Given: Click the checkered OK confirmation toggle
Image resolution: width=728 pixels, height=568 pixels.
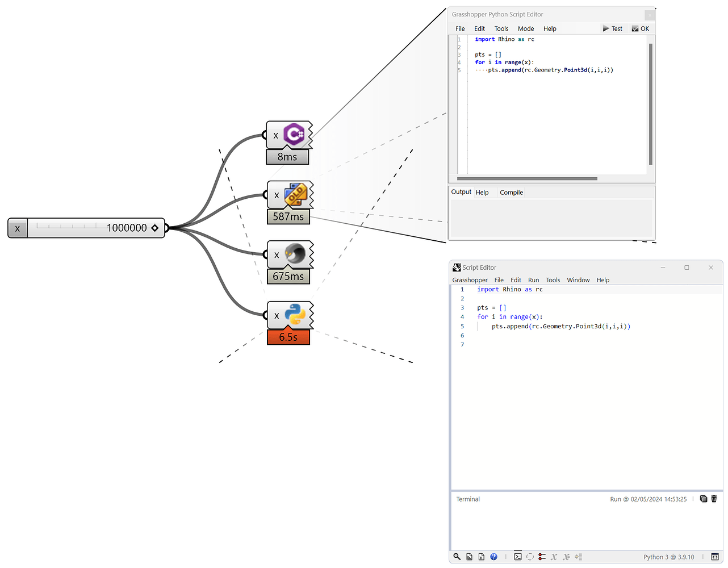Looking at the screenshot, I should pos(641,28).
